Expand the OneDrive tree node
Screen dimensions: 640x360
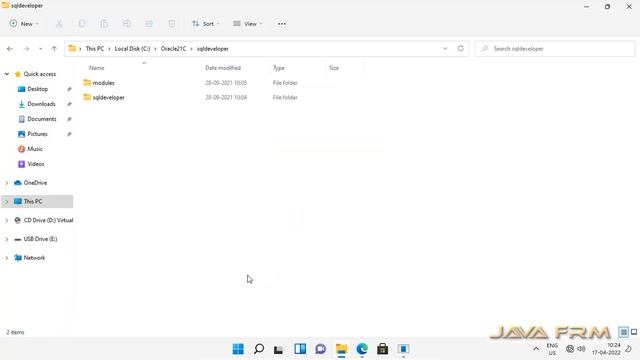[7, 183]
